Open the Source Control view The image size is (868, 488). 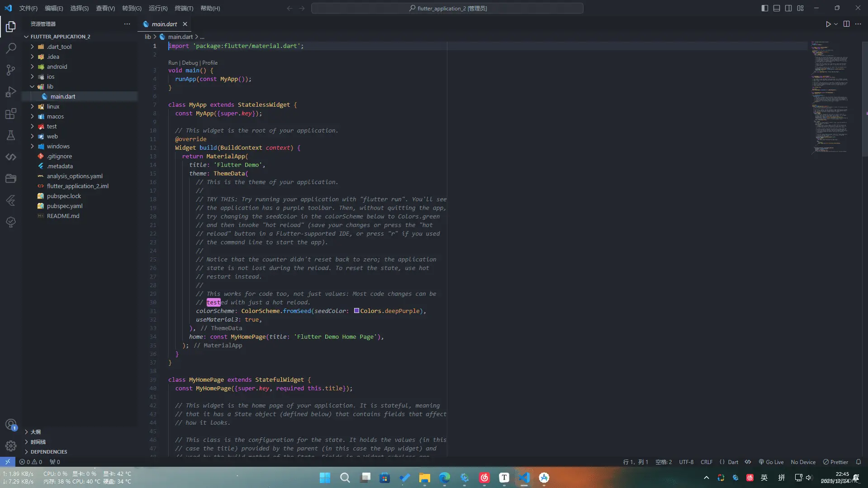(x=11, y=70)
